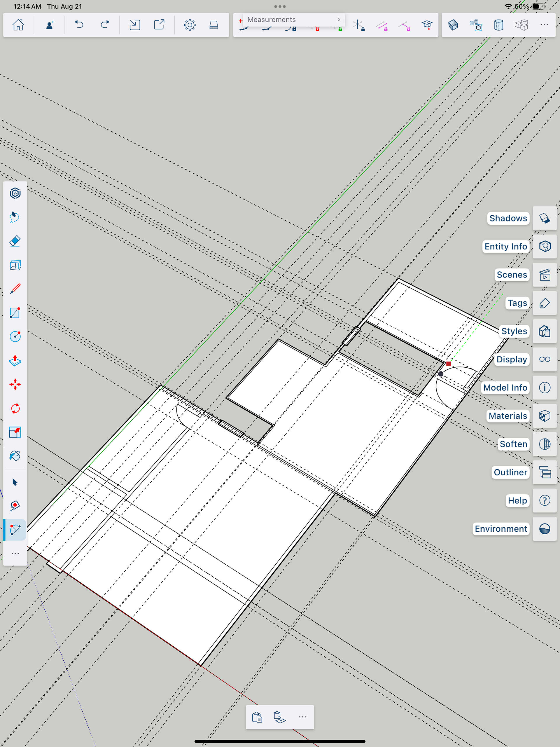
Task: Open the Materials panel
Action: click(x=545, y=416)
